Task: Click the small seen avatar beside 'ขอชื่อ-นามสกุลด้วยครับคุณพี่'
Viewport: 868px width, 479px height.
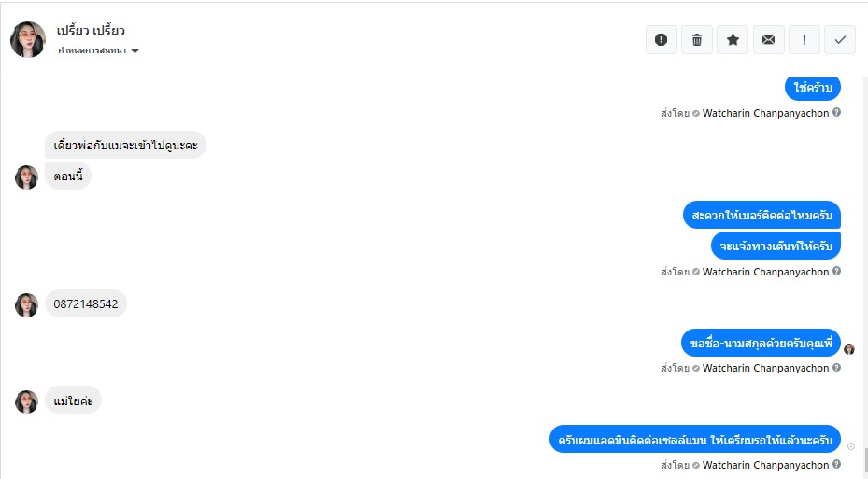Action: click(x=849, y=349)
